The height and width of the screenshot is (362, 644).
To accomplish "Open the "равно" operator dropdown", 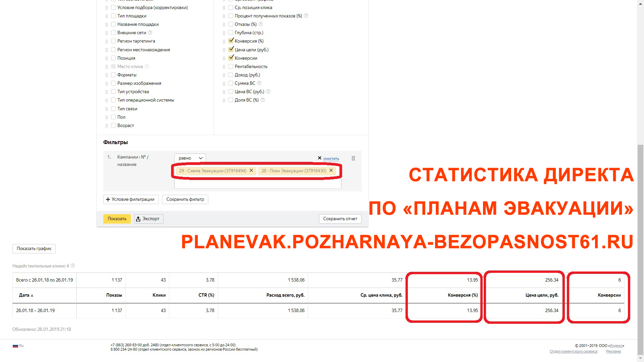I will tap(190, 158).
